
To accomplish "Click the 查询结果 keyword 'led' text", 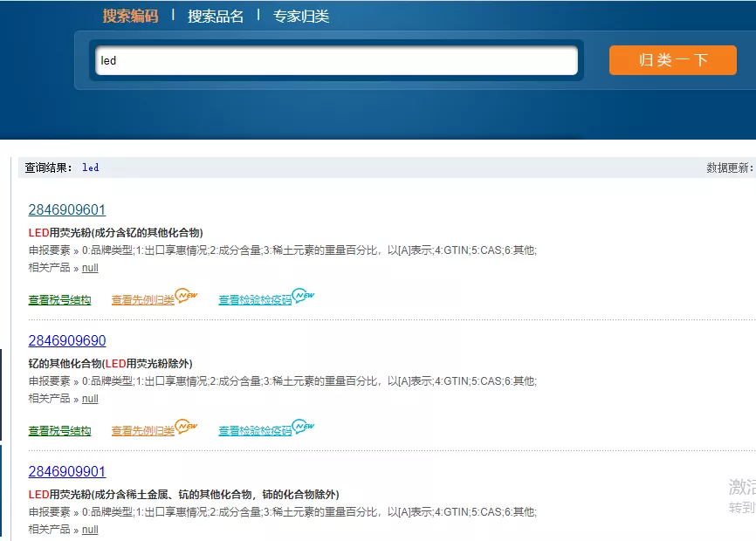I will coord(91,168).
